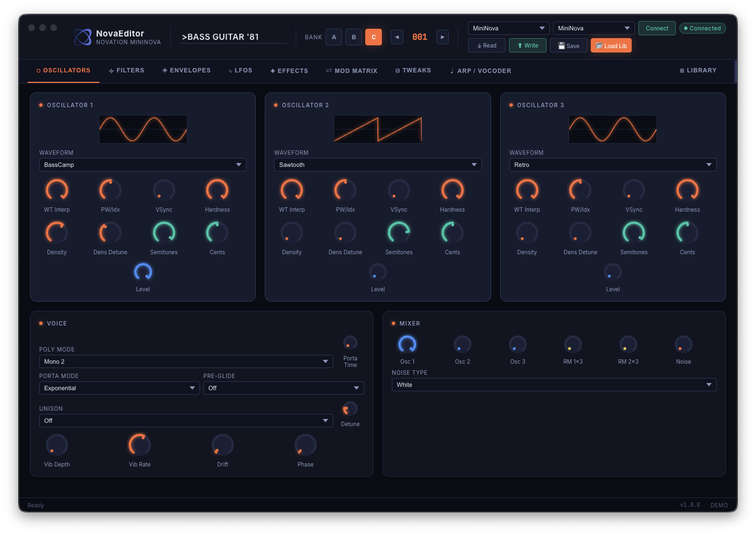Click Oscillator 1 Density knob
Image resolution: width=756 pixels, height=535 pixels.
pyautogui.click(x=57, y=233)
